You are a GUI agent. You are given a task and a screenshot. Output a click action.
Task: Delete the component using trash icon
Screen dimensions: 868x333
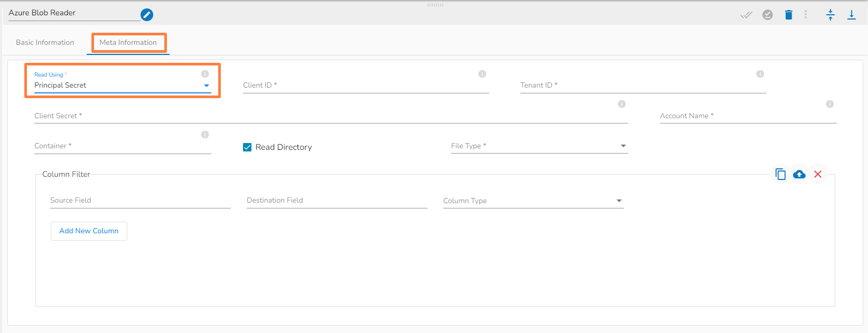789,15
